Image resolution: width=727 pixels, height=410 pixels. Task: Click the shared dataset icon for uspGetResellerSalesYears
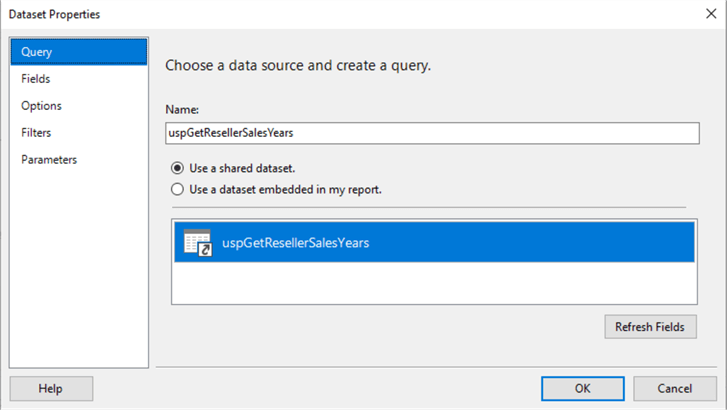(198, 243)
